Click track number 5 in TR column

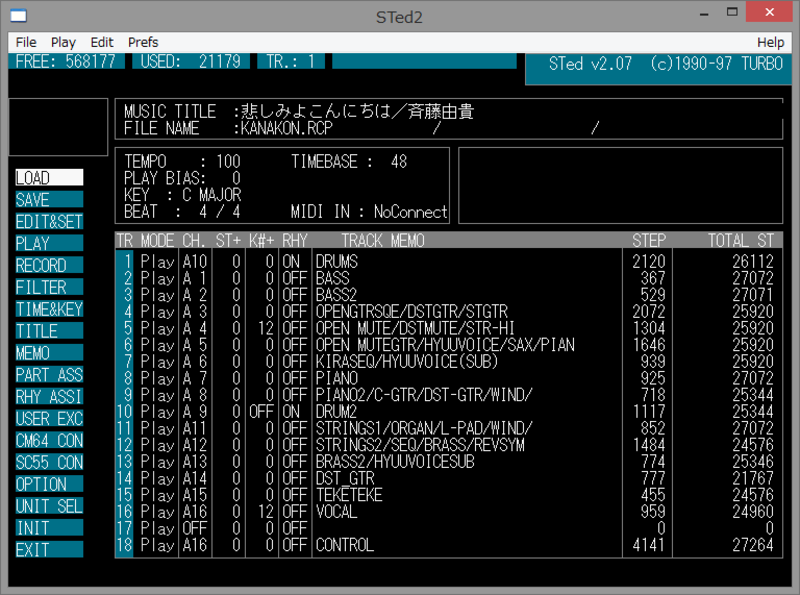point(128,328)
